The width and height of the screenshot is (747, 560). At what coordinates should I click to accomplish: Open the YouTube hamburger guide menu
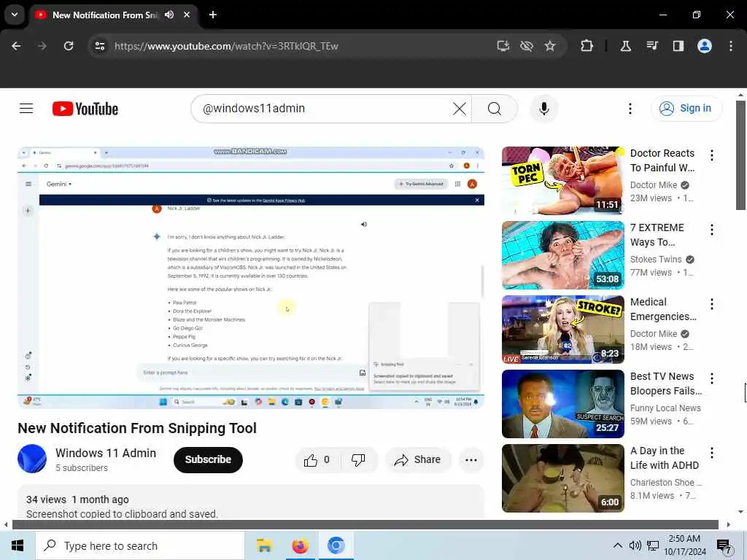(26, 109)
